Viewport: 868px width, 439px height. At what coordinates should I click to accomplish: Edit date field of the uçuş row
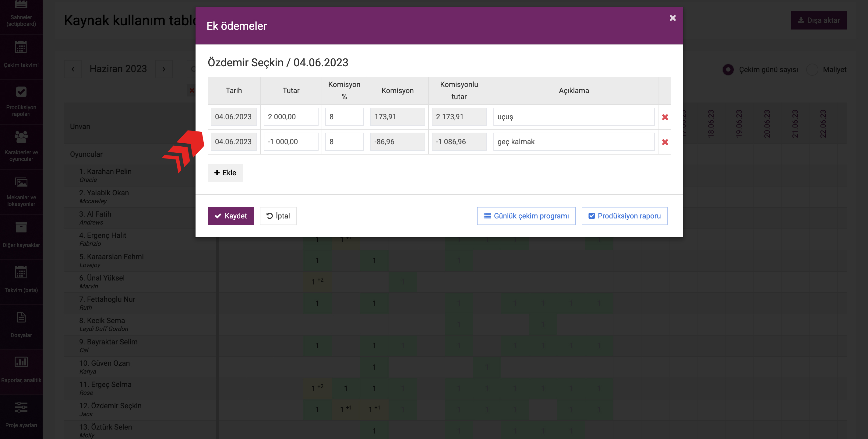(x=234, y=117)
